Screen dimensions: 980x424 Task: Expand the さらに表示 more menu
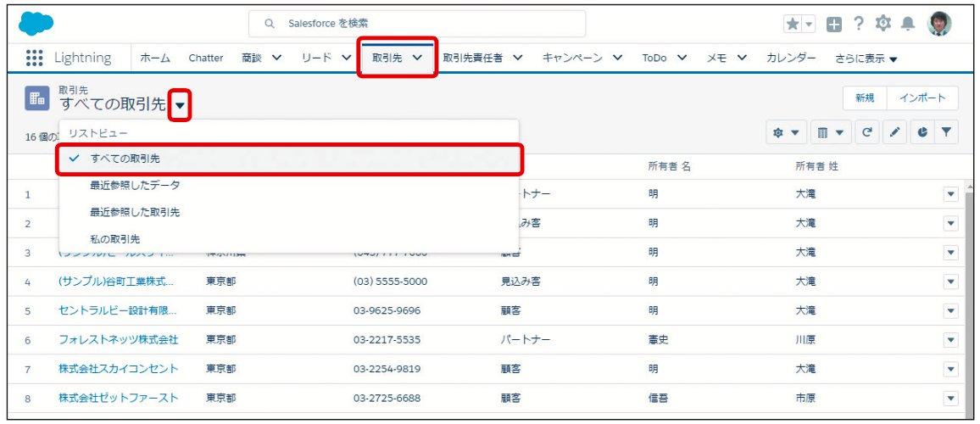866,59
